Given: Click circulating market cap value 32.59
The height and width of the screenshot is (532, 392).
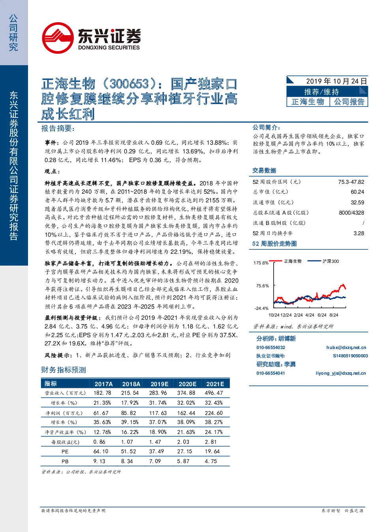Looking at the screenshot, I should (357, 202).
